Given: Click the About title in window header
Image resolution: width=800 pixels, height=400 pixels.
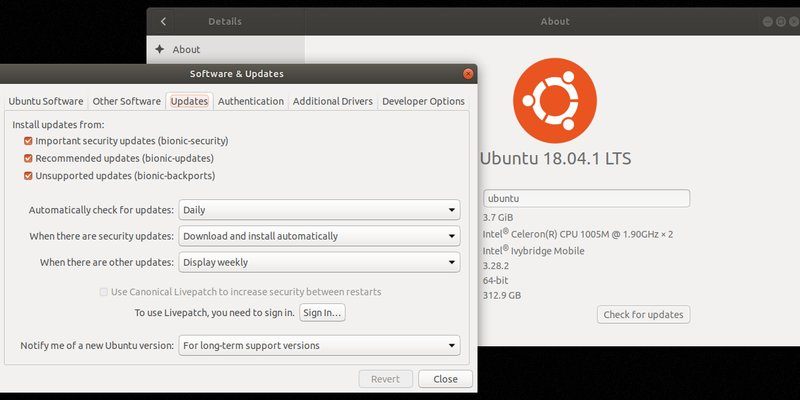Looking at the screenshot, I should 555,21.
